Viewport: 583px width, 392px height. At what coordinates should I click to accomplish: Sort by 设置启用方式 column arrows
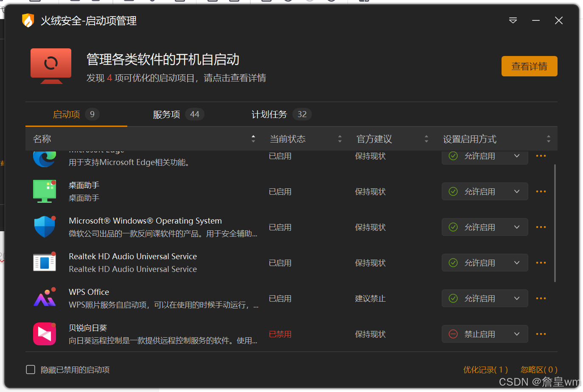[x=549, y=139]
